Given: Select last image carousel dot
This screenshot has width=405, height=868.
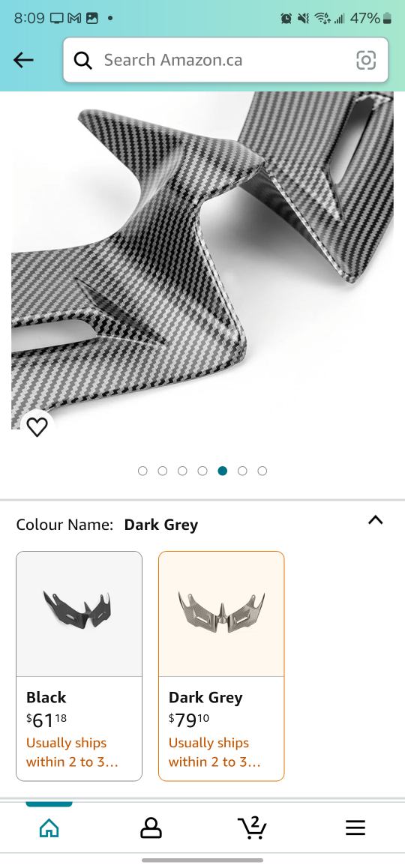Looking at the screenshot, I should [262, 471].
